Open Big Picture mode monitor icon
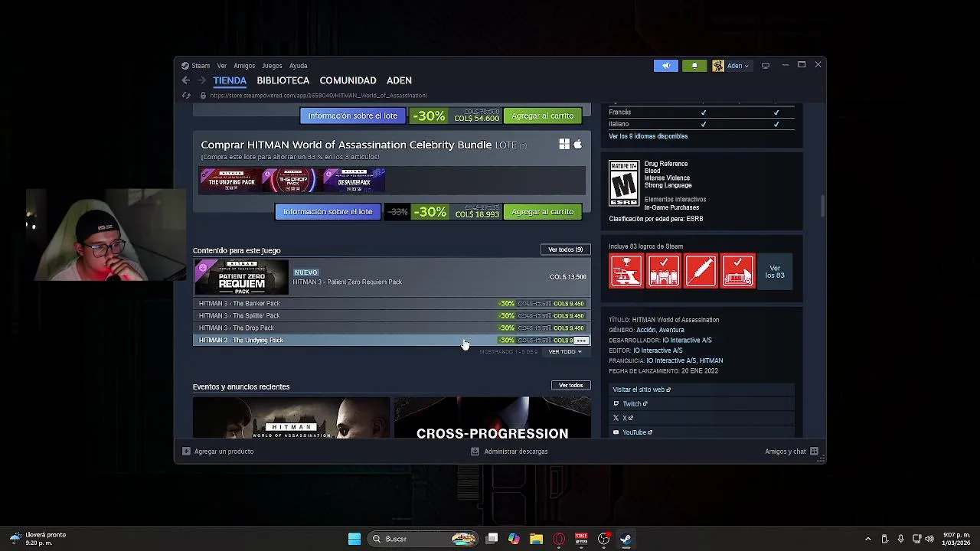The height and width of the screenshot is (551, 980). click(766, 66)
